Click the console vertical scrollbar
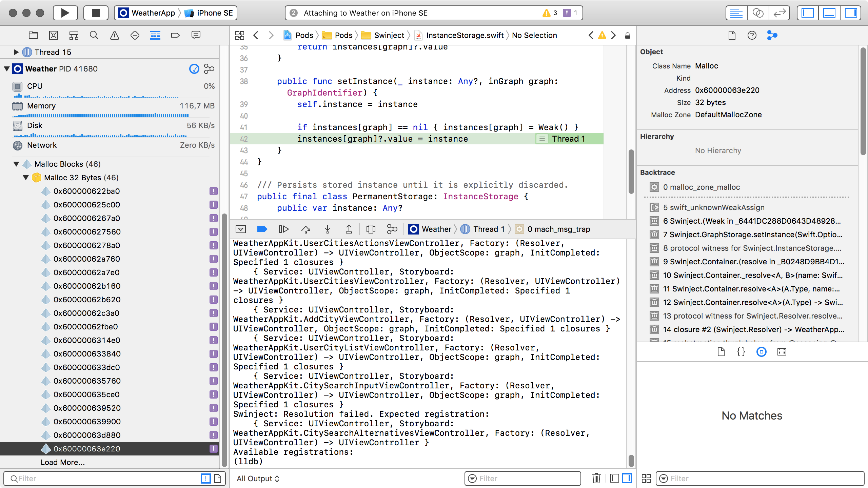 click(631, 460)
